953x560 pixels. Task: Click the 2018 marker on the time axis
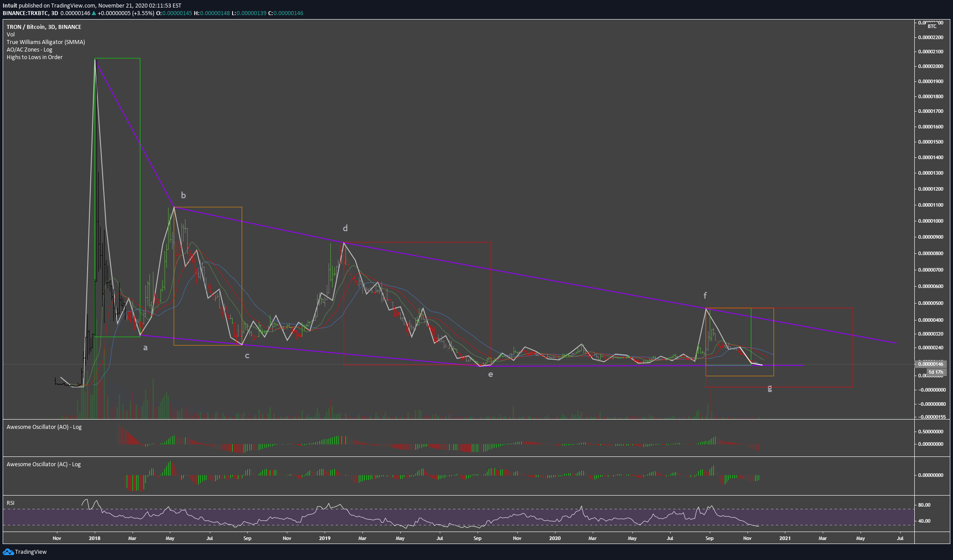point(95,538)
